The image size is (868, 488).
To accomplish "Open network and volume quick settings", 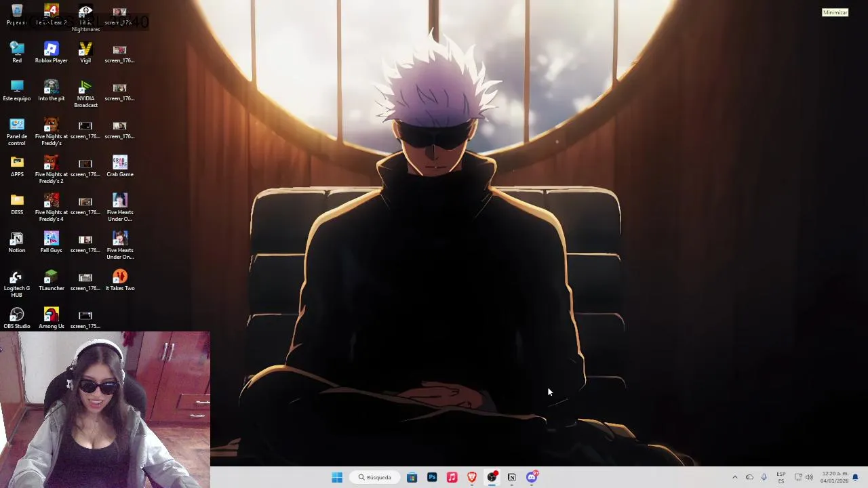I will [x=804, y=477].
